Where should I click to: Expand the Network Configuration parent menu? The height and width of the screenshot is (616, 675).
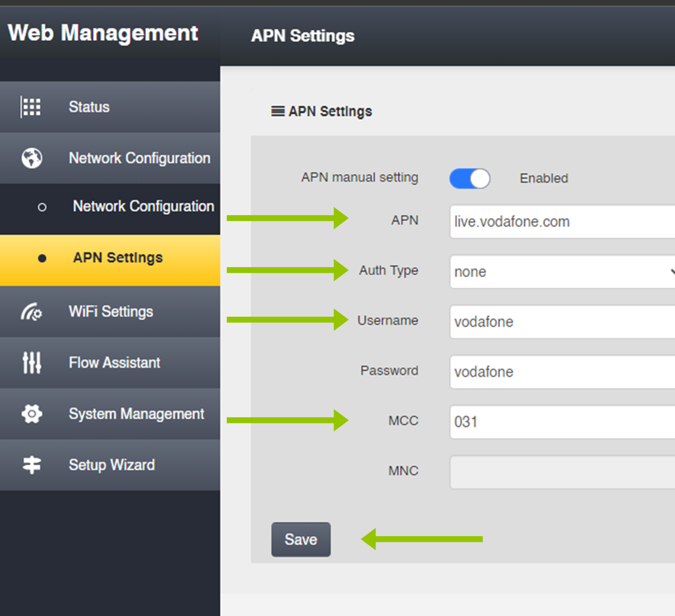point(139,158)
